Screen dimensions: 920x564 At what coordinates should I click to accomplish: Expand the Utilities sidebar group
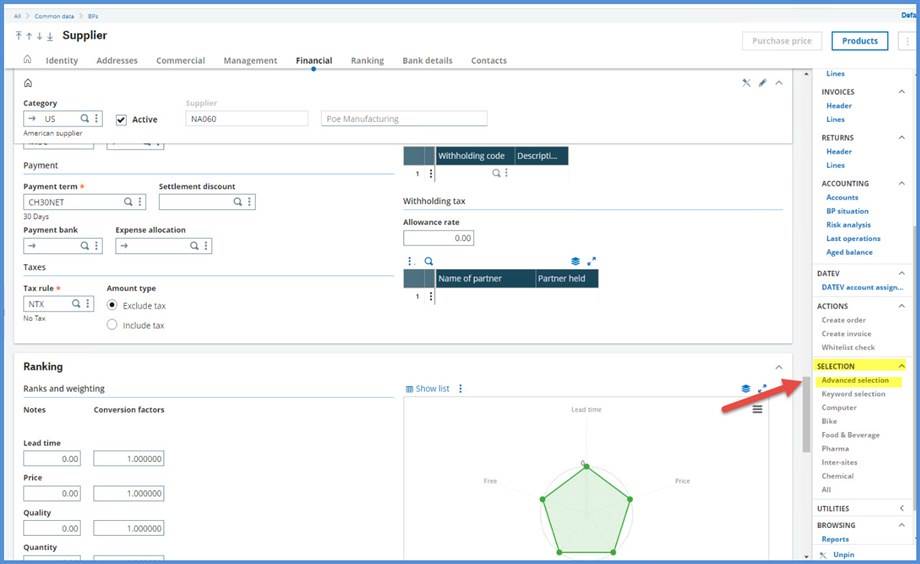[x=902, y=509]
